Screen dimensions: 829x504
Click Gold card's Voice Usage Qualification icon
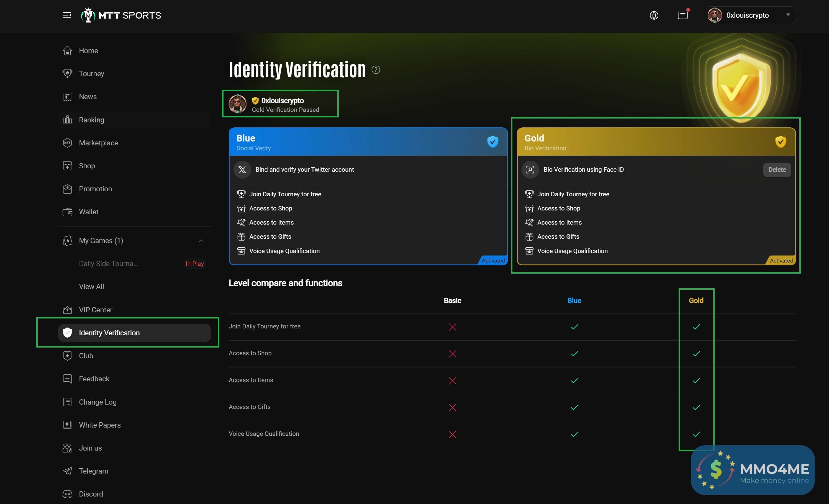(x=529, y=251)
